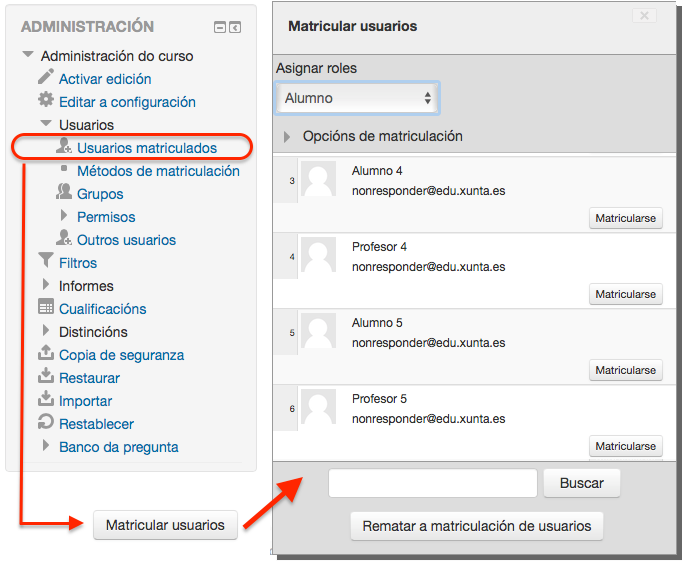Open the Activar edición link
Image resolution: width=700 pixels, height=574 pixels.
click(105, 79)
